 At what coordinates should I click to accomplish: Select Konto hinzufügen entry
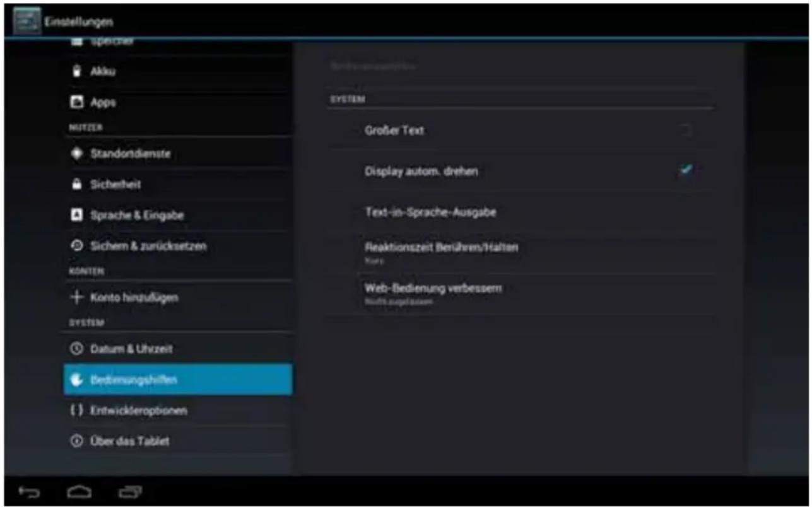point(178,297)
